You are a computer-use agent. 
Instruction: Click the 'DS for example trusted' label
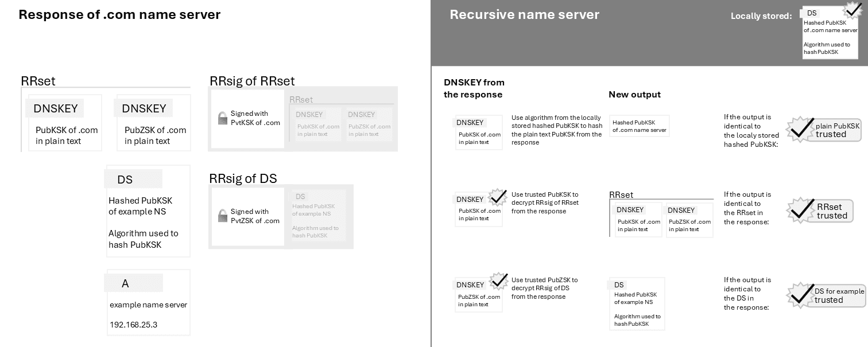click(x=839, y=295)
